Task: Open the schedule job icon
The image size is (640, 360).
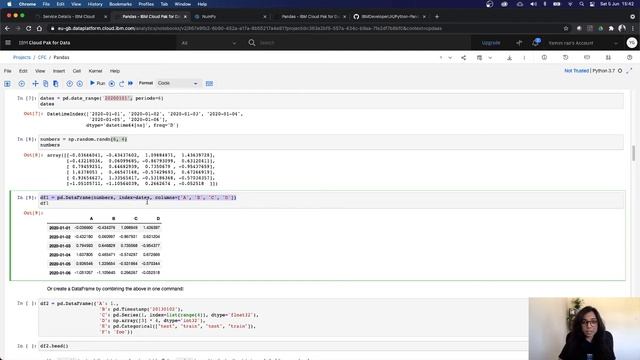Action: tap(480, 58)
